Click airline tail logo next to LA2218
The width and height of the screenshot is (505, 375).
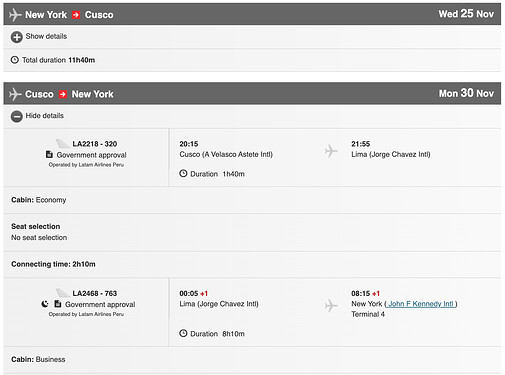(63, 144)
